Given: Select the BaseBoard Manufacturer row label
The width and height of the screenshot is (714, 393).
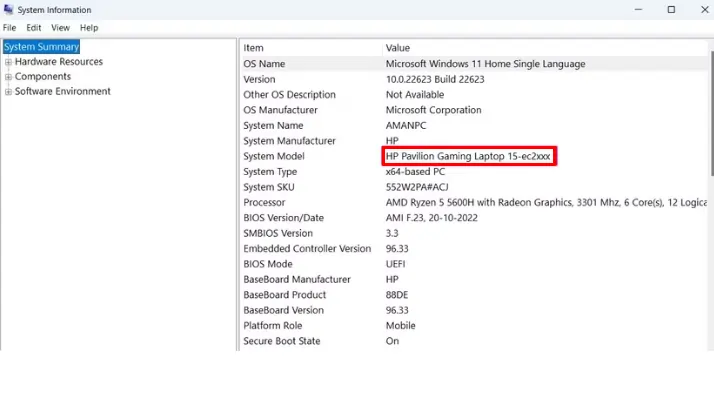Looking at the screenshot, I should 297,280.
